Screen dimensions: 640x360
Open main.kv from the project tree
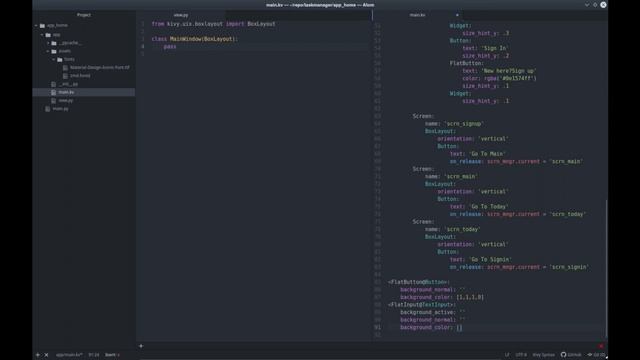point(66,92)
